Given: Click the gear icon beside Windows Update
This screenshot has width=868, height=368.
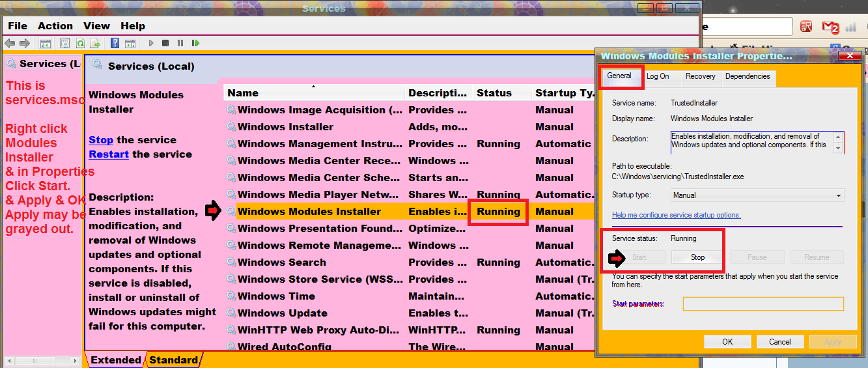Looking at the screenshot, I should click(x=231, y=313).
